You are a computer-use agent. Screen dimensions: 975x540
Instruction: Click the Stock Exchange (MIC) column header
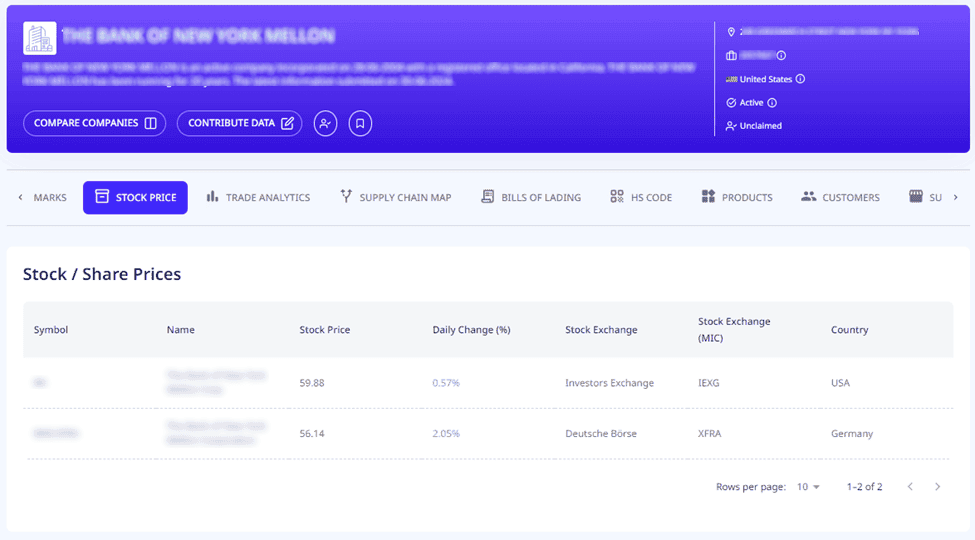pyautogui.click(x=734, y=330)
